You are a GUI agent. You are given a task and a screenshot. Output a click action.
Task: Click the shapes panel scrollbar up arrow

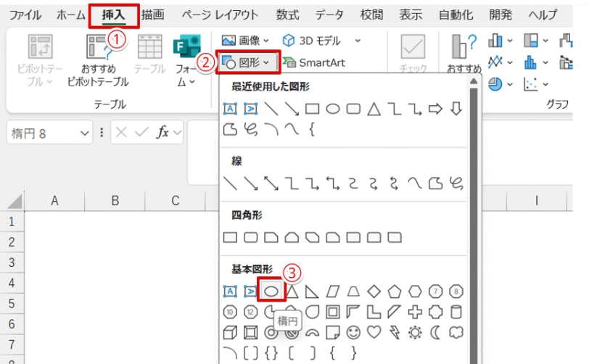[473, 80]
